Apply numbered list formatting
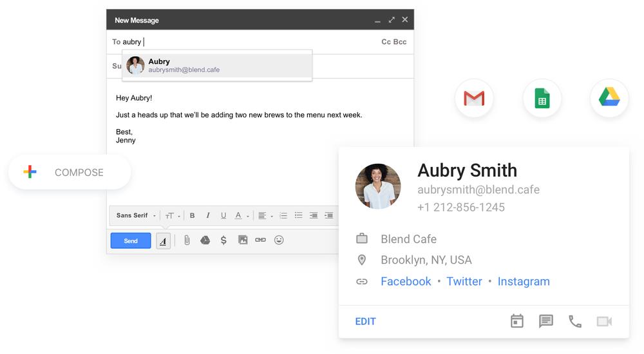Screen dimensions: 644x354 [283, 215]
